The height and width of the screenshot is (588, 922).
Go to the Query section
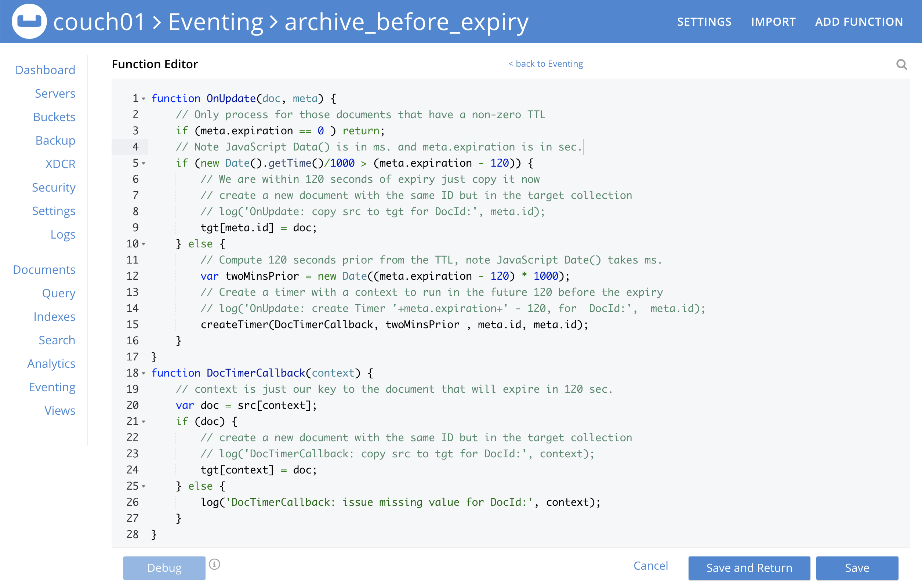click(59, 293)
